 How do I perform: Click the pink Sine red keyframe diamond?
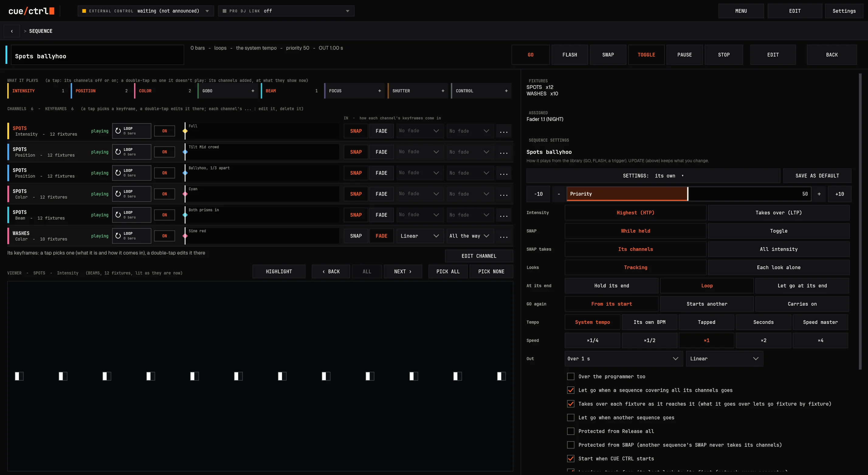coord(185,236)
